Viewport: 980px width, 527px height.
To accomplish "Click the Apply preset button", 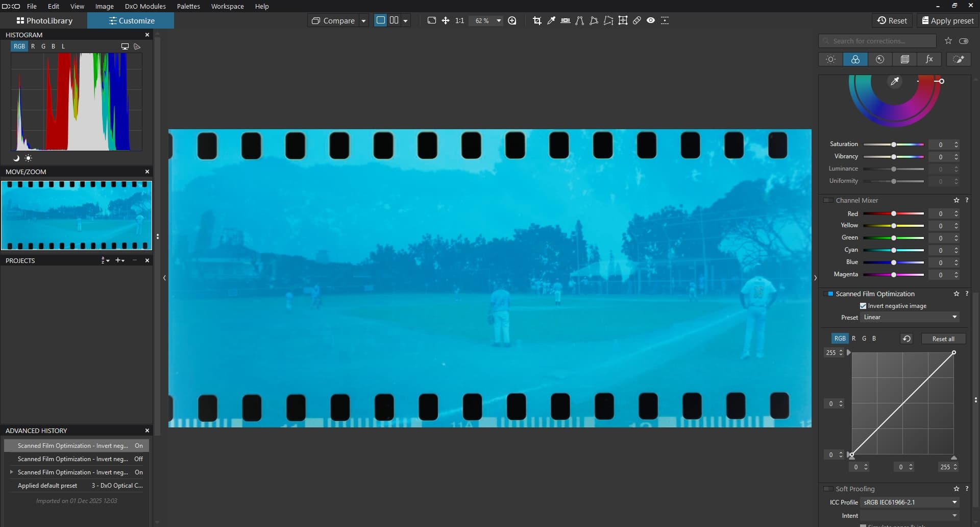I will click(x=948, y=20).
